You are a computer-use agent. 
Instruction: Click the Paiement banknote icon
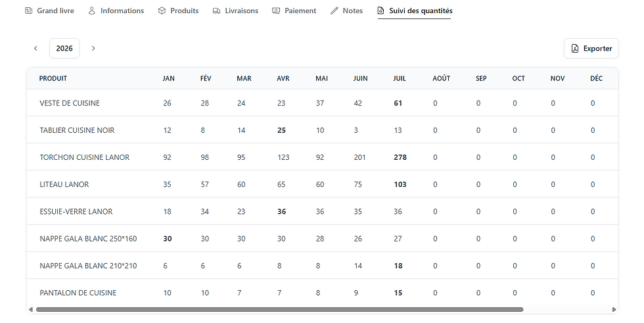[x=276, y=11]
